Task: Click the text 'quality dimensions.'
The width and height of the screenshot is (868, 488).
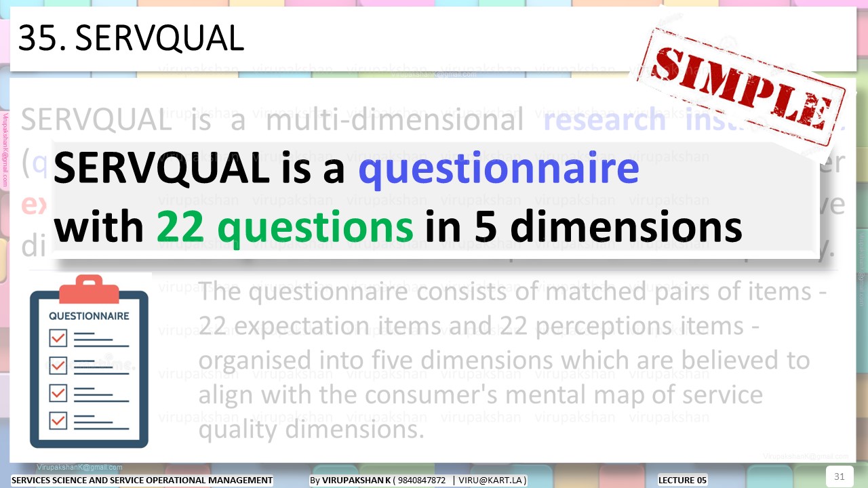Action: [x=311, y=429]
